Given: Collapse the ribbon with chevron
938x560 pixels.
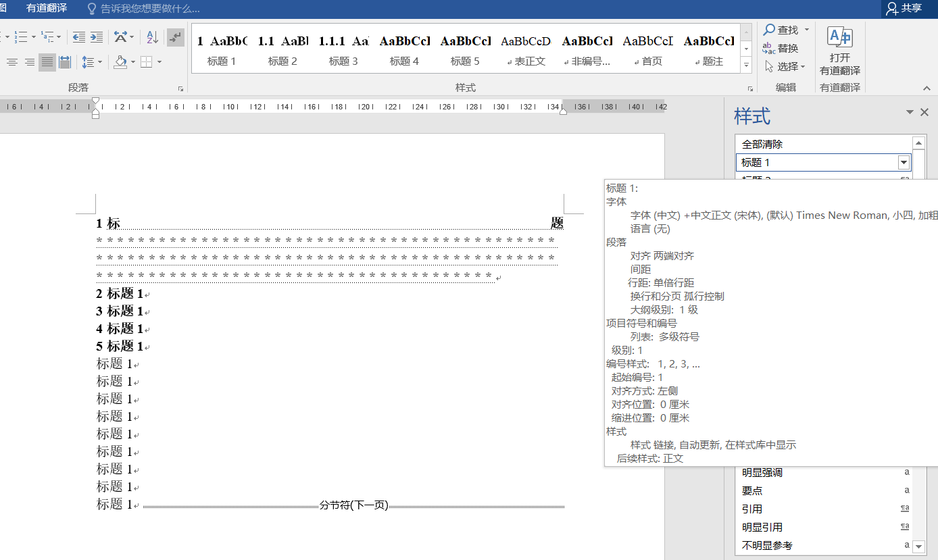Looking at the screenshot, I should (927, 88).
